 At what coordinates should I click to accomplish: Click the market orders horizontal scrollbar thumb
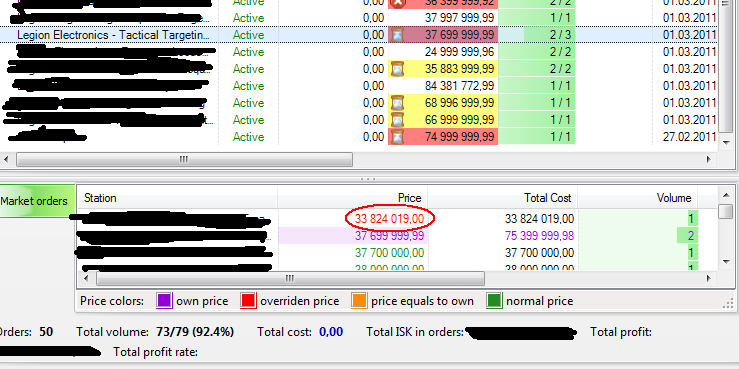[x=290, y=279]
